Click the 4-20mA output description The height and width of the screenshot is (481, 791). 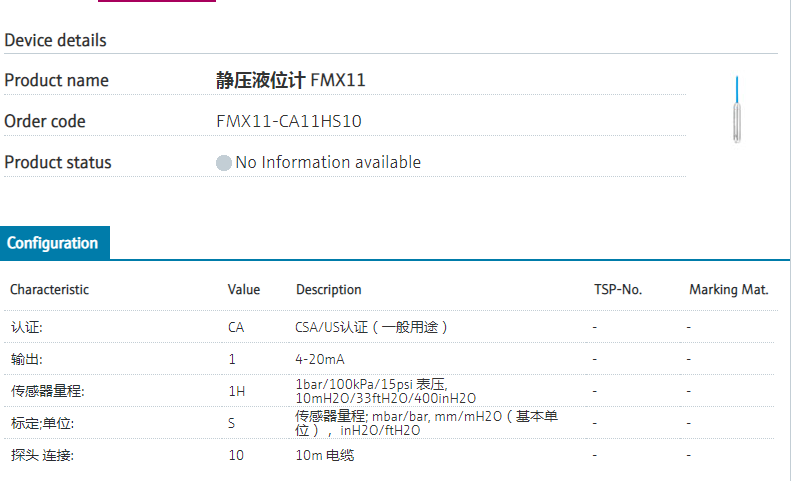click(321, 359)
